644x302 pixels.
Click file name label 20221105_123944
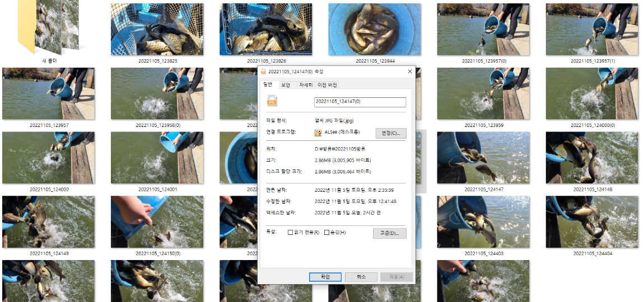pyautogui.click(x=375, y=61)
